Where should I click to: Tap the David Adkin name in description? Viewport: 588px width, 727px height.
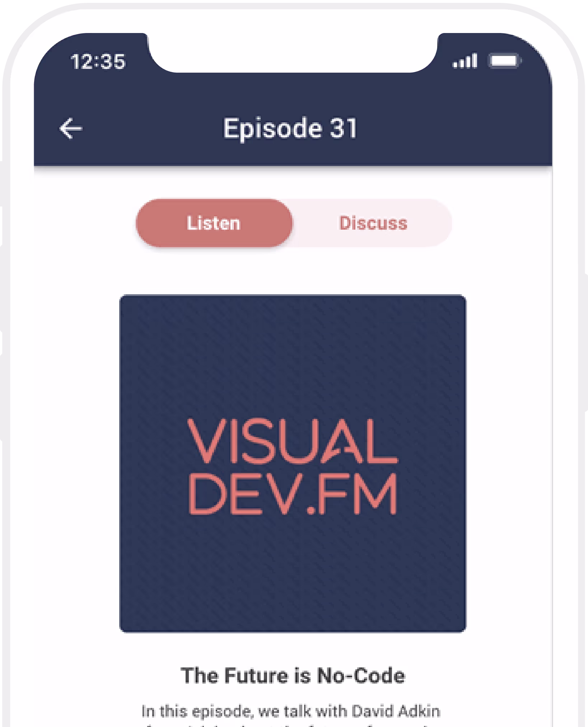[396, 711]
